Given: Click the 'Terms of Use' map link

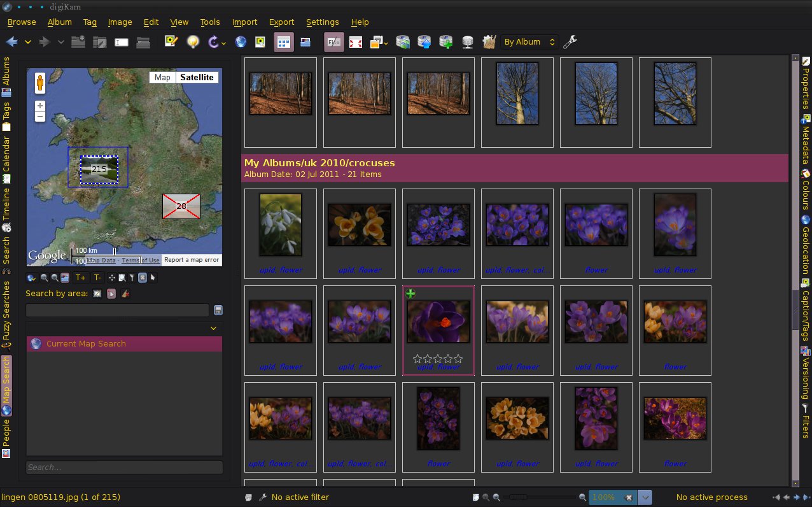Looking at the screenshot, I should pos(141,261).
